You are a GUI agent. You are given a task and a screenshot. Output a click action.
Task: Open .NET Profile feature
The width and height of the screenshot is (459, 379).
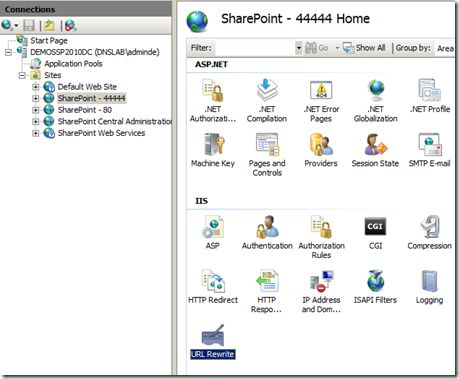pyautogui.click(x=430, y=97)
